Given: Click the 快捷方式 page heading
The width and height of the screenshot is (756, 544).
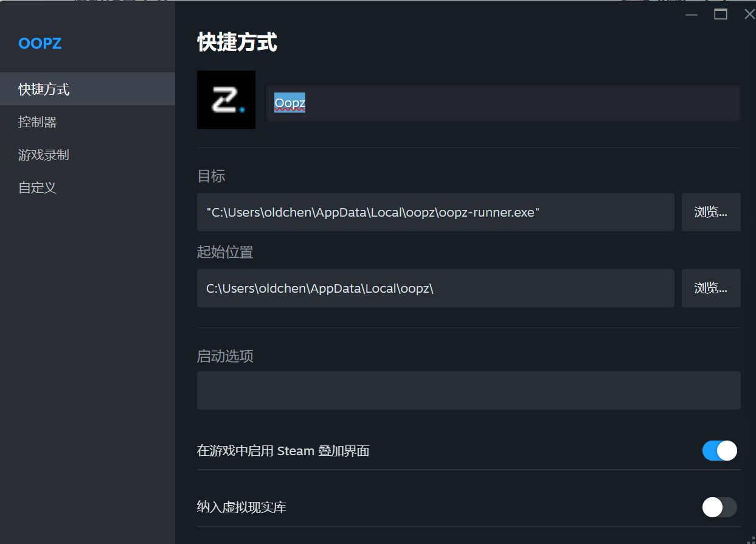Looking at the screenshot, I should click(237, 43).
